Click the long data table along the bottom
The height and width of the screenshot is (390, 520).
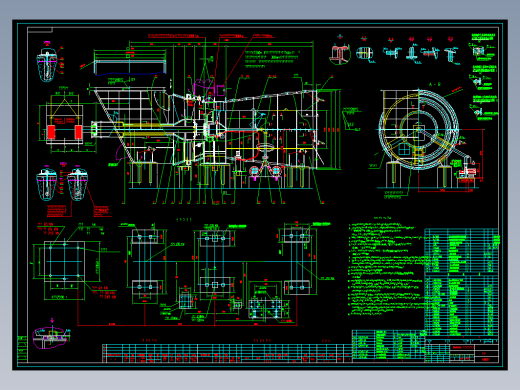[x=227, y=353]
